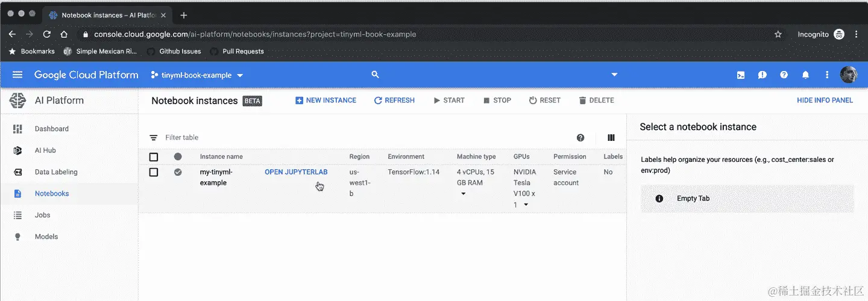Bookmark this page with the star icon
Screen dimensions: 868x301
[778, 34]
